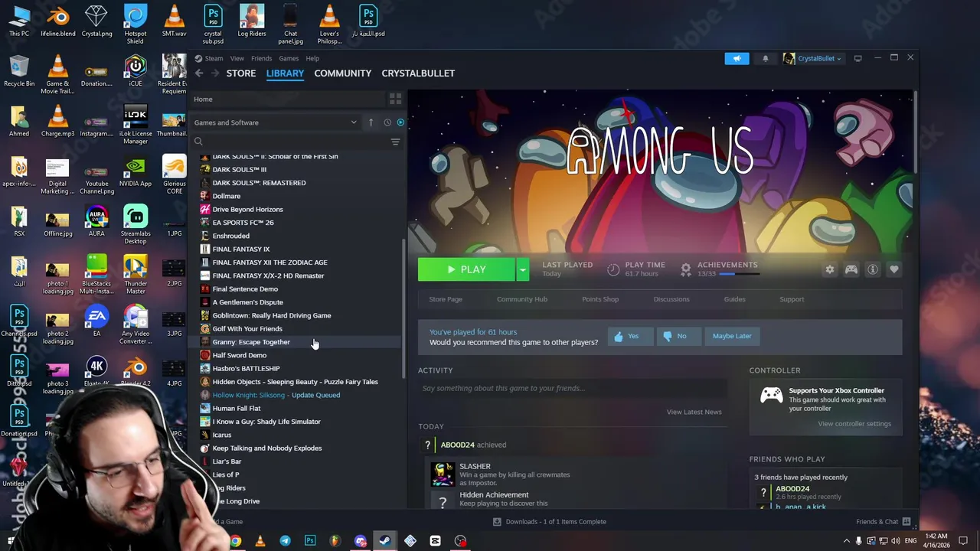Click the Steam icon in the taskbar

385,541
